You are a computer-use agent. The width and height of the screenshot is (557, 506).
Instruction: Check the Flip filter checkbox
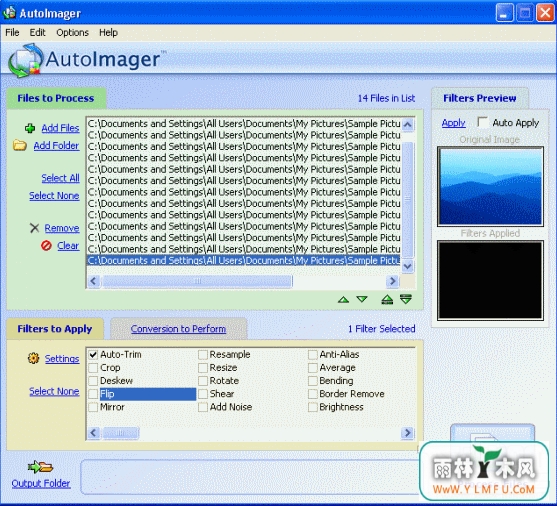coord(93,394)
